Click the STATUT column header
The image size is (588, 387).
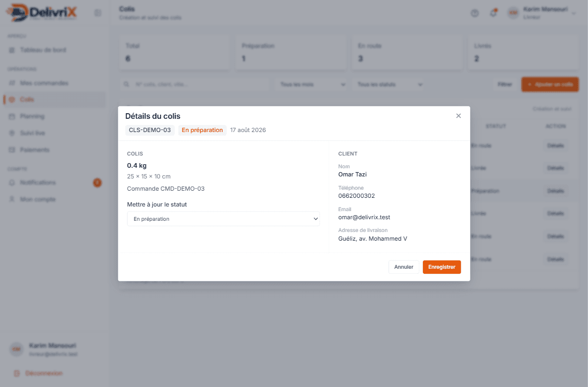[x=496, y=126]
